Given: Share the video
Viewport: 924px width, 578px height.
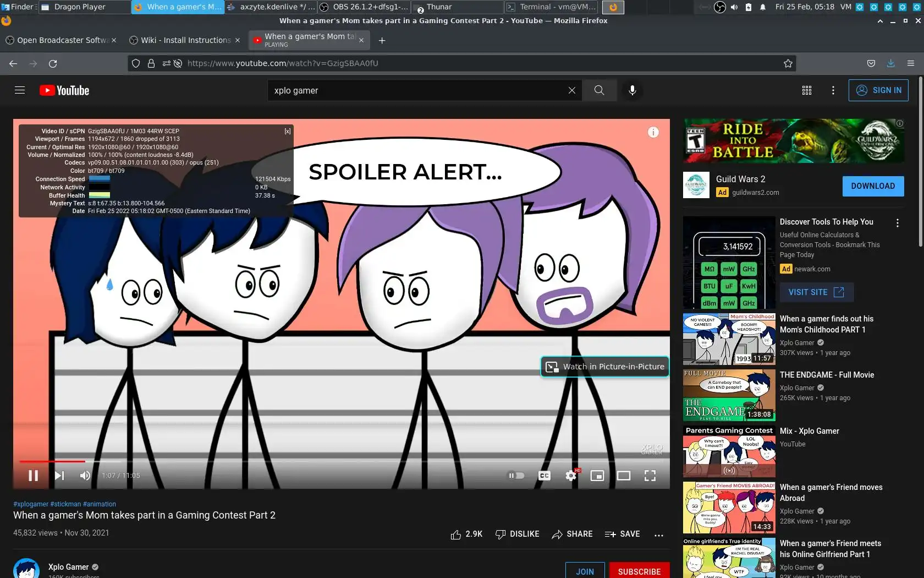Looking at the screenshot, I should [573, 534].
